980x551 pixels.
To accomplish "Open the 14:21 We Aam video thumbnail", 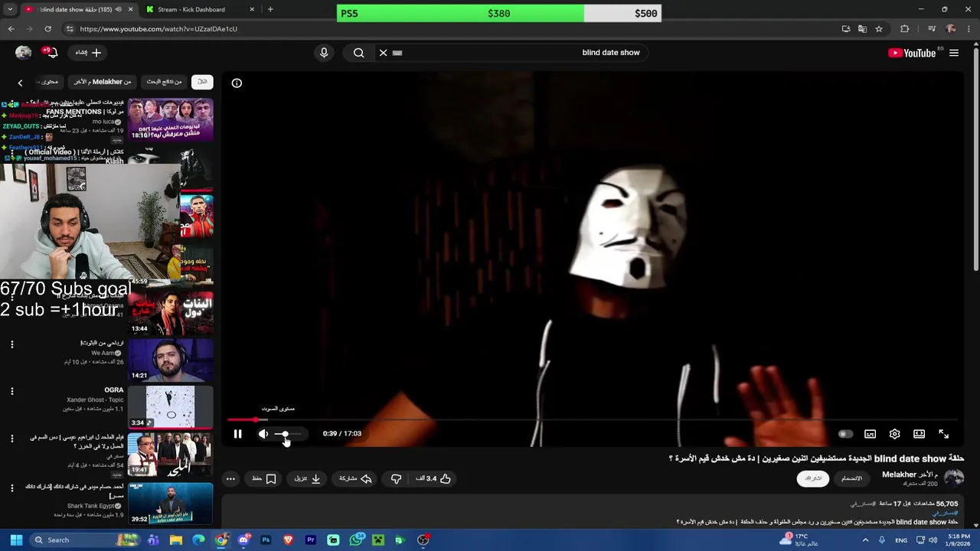I will tap(170, 360).
